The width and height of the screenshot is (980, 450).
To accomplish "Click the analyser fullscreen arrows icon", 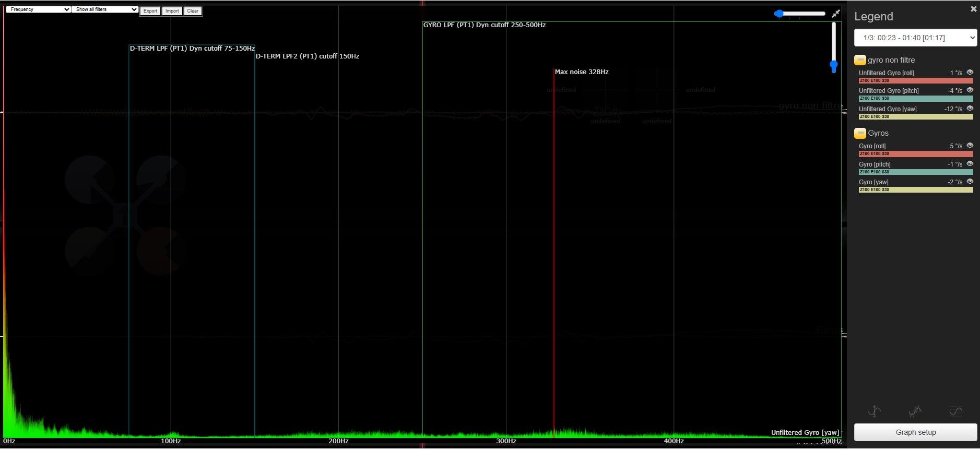I will [x=836, y=14].
